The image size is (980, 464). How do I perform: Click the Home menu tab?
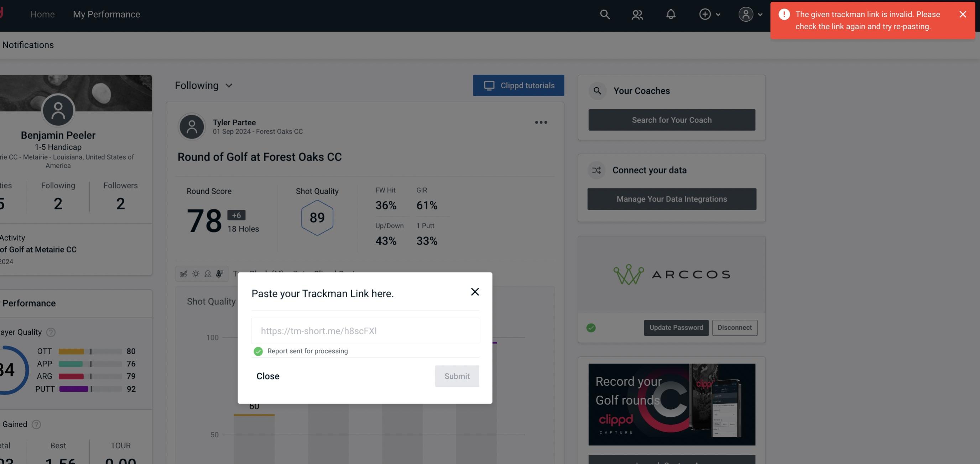pyautogui.click(x=42, y=14)
